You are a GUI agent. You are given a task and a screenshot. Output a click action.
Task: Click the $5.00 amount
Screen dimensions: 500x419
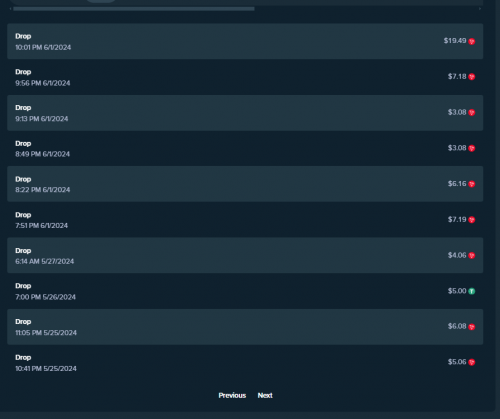(x=457, y=291)
